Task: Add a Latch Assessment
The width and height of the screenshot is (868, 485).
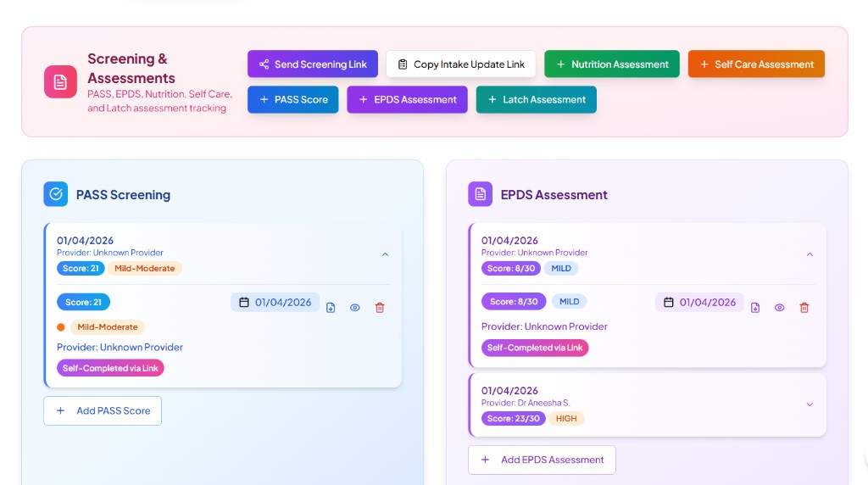Action: (536, 100)
